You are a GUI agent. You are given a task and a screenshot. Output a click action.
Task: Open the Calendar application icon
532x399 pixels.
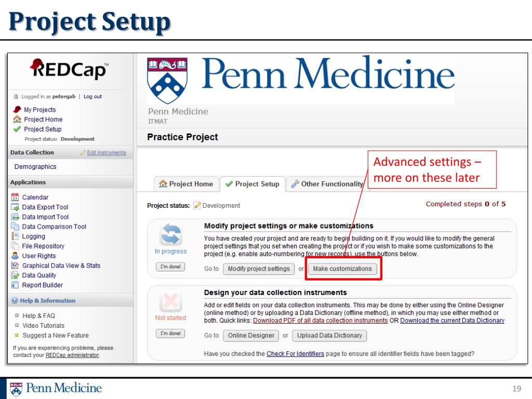coord(15,197)
